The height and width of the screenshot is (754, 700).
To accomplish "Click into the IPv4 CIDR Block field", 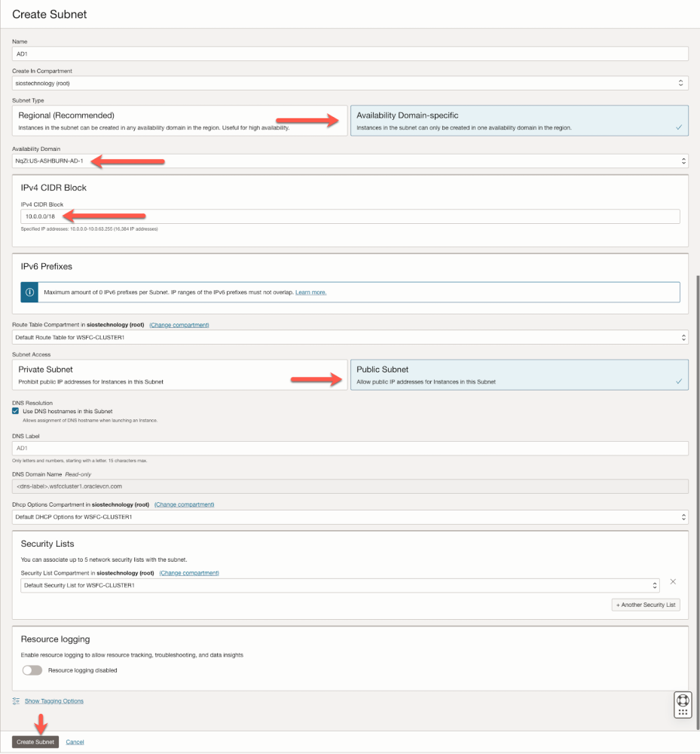I will (x=350, y=216).
